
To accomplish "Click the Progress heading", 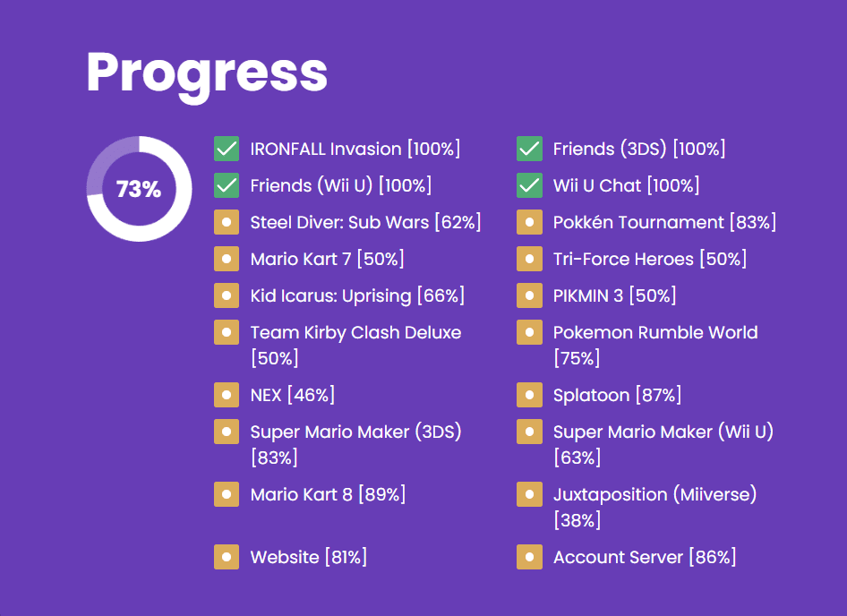I will [207, 75].
